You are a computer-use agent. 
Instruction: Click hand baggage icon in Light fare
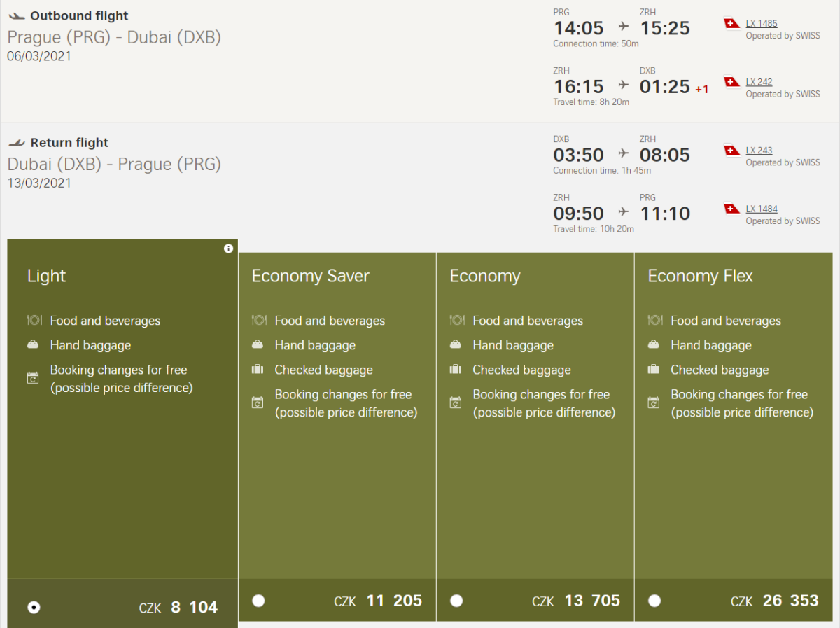34,345
